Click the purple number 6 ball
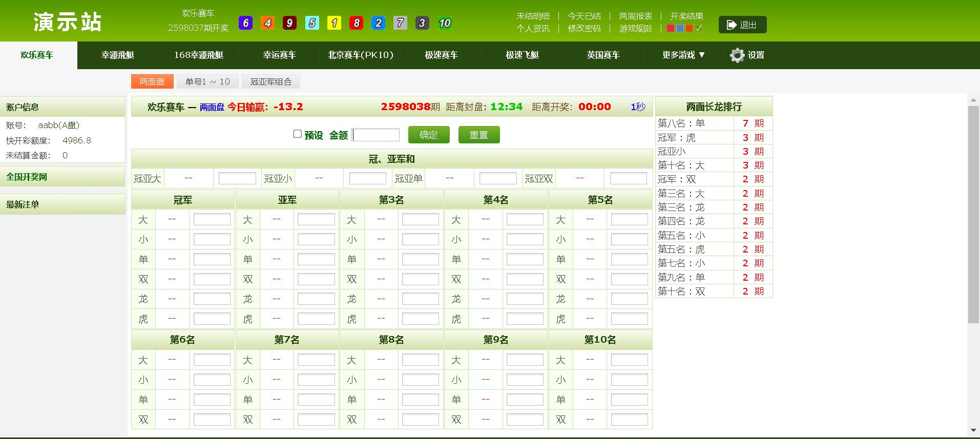 [246, 23]
